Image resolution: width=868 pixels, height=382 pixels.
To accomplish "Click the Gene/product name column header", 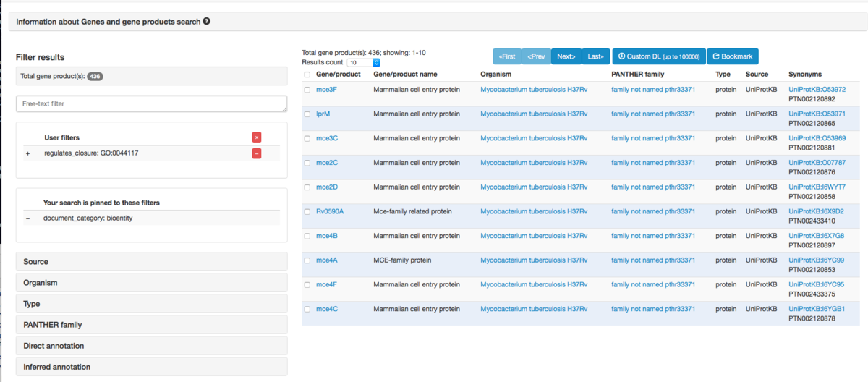I will pos(405,75).
